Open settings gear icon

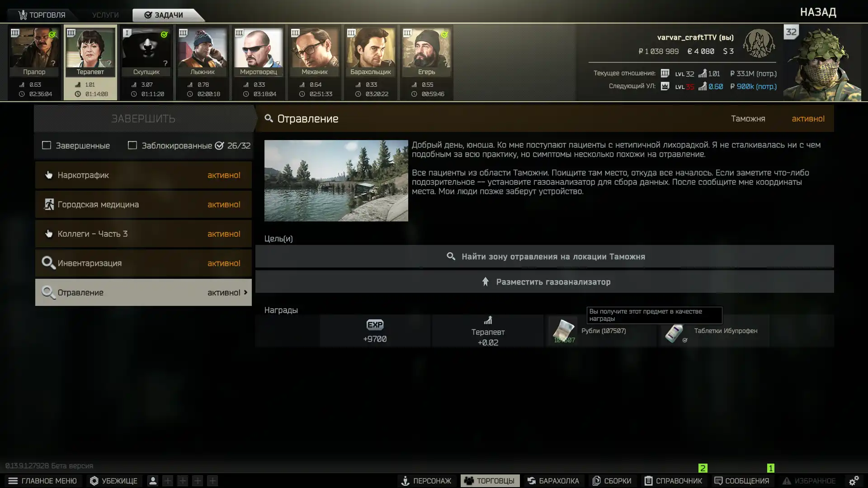click(854, 481)
